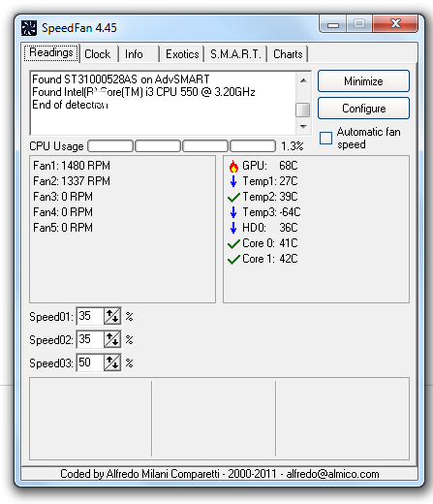Click the Minimize button in Readings panel
Image resolution: width=433 pixels, height=504 pixels.
click(x=363, y=81)
